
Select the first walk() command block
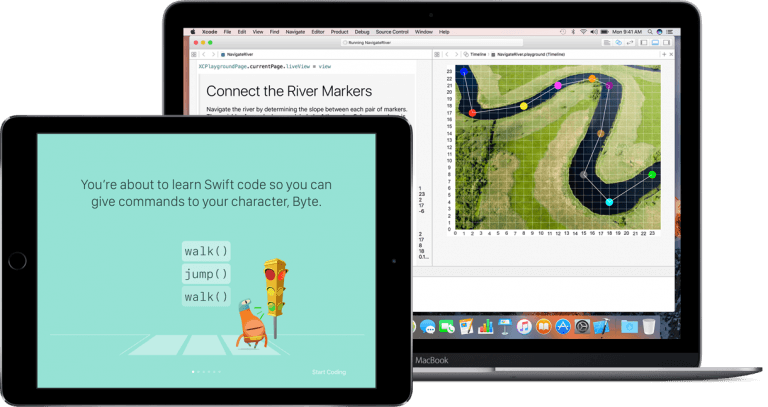206,250
